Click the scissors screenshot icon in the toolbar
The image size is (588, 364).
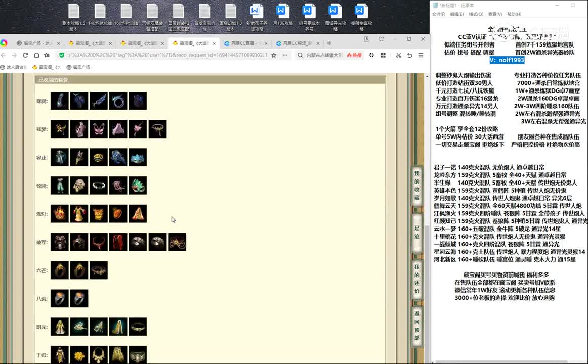coord(398,55)
